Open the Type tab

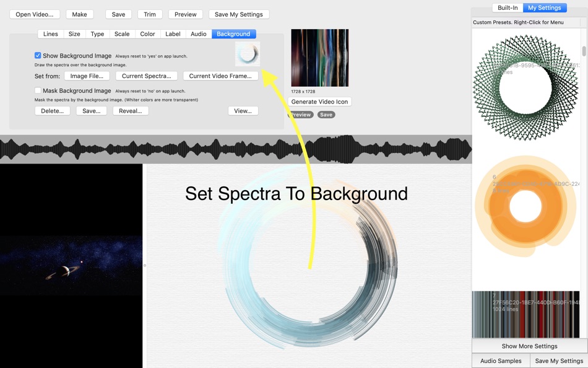point(98,34)
